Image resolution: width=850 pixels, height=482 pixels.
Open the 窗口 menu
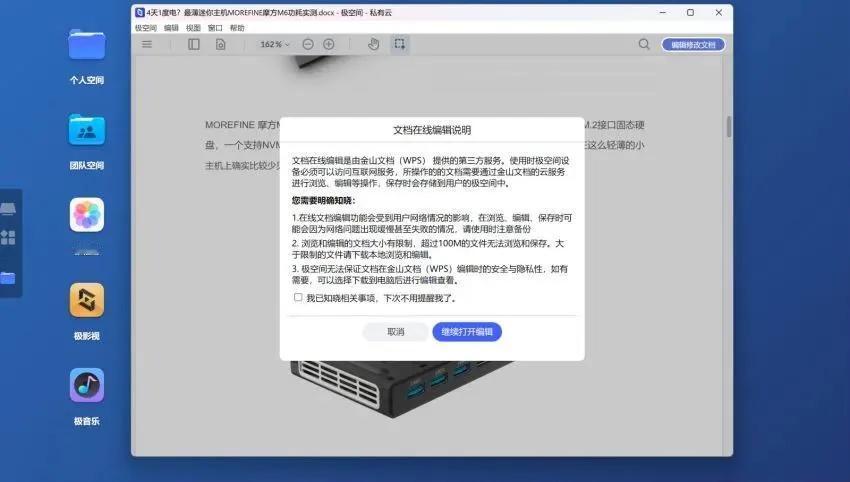click(x=215, y=28)
